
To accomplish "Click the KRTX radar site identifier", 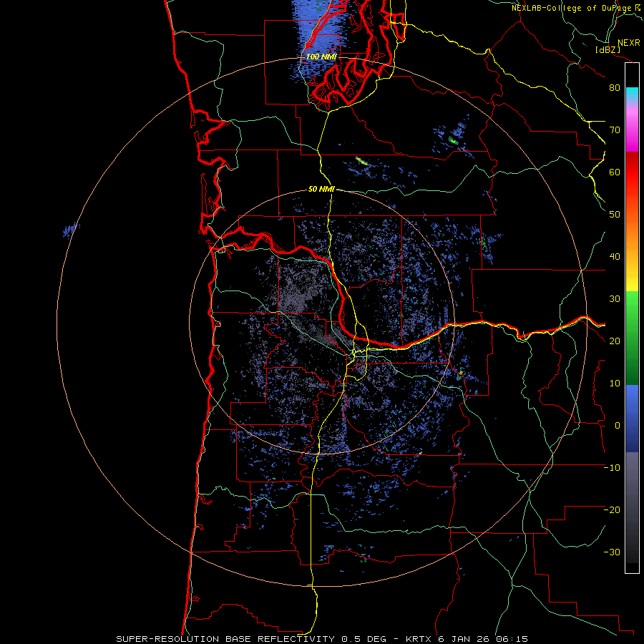I will (418, 639).
